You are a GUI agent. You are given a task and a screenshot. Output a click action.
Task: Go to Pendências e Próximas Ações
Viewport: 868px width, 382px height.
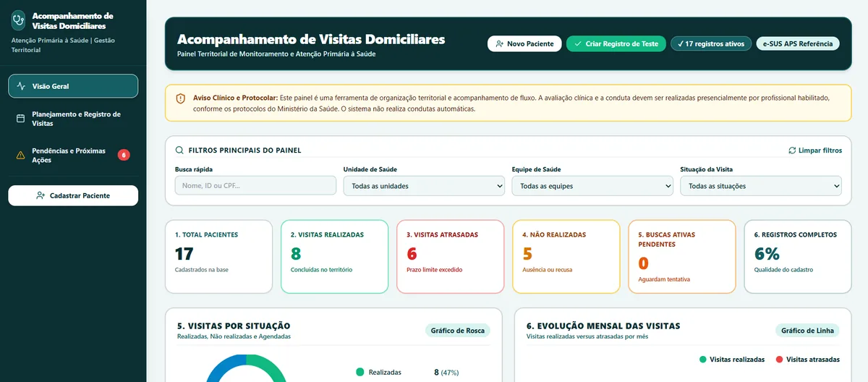pyautogui.click(x=73, y=156)
